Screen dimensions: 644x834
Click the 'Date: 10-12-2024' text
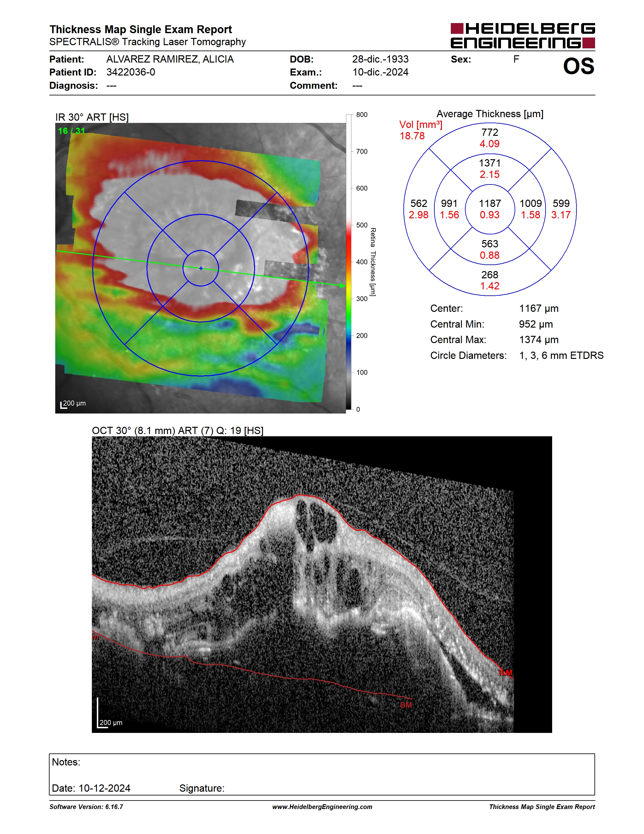tap(91, 788)
